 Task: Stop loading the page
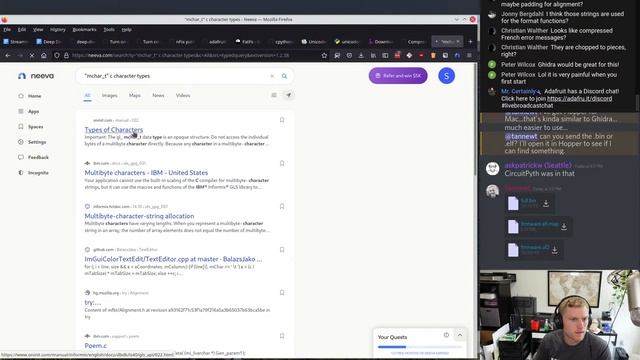(32, 55)
